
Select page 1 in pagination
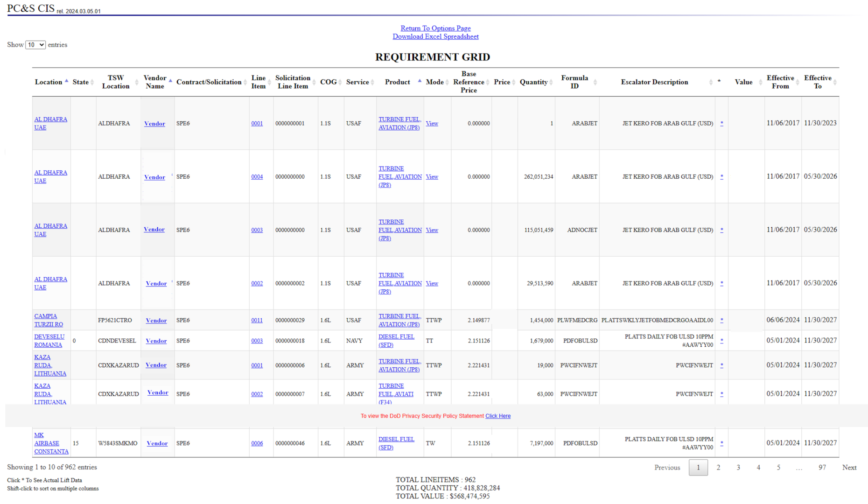pyautogui.click(x=698, y=468)
